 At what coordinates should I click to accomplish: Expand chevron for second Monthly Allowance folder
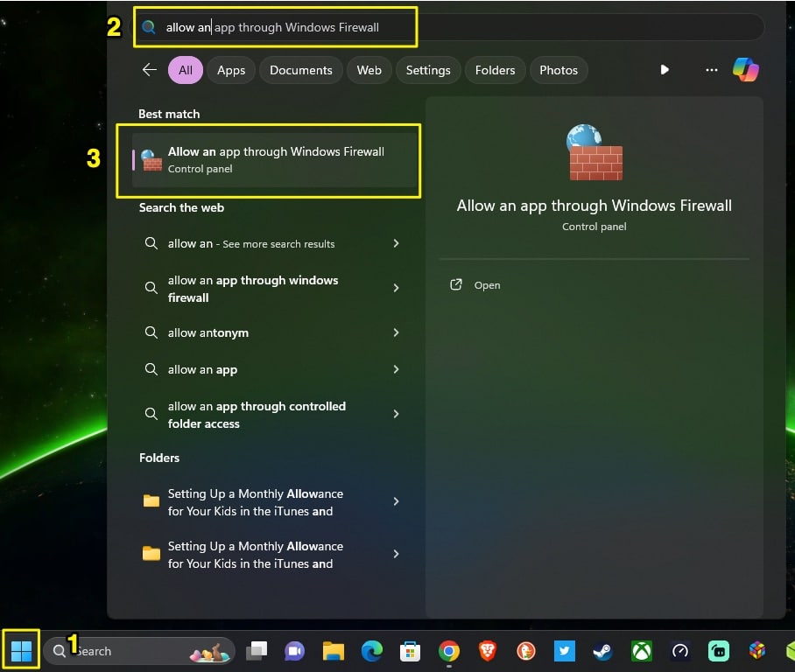(396, 554)
